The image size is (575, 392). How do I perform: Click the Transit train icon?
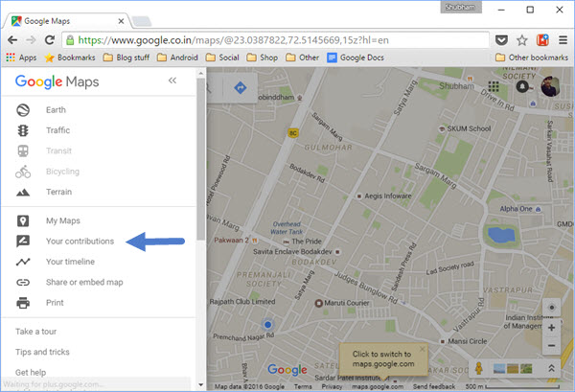point(23,150)
